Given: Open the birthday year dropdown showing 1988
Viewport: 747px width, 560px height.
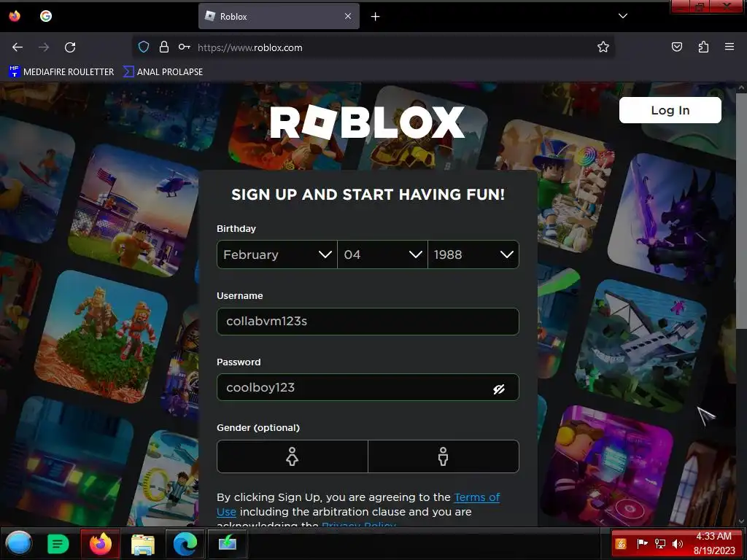Looking at the screenshot, I should [x=473, y=254].
